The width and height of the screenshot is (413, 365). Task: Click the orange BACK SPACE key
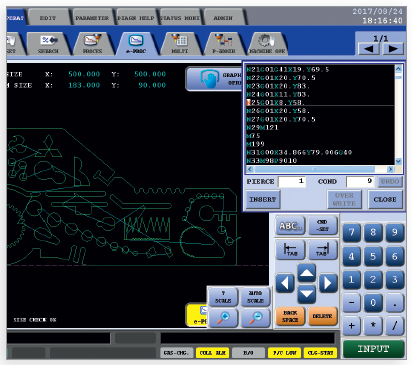[290, 316]
